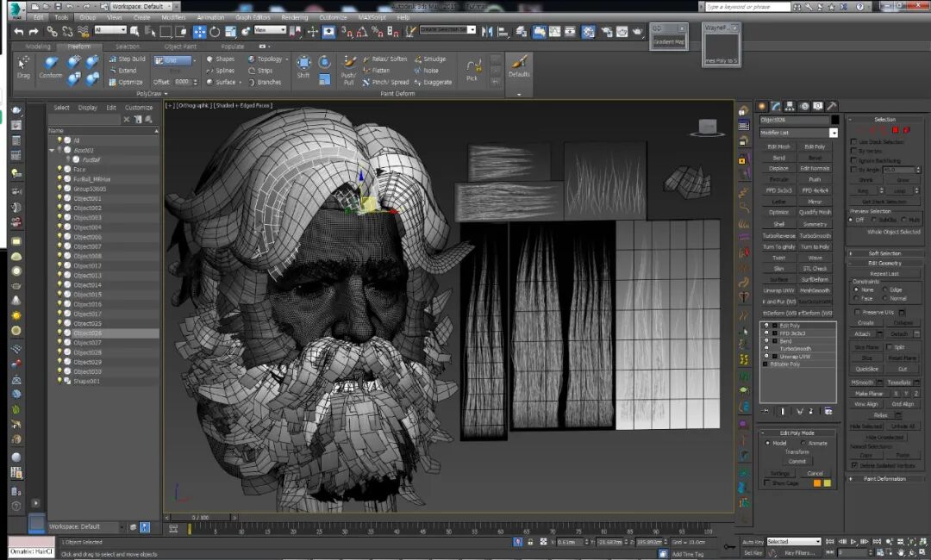Click the Angle Snap toggle icon
Image resolution: width=931 pixels, height=560 pixels.
tap(362, 31)
